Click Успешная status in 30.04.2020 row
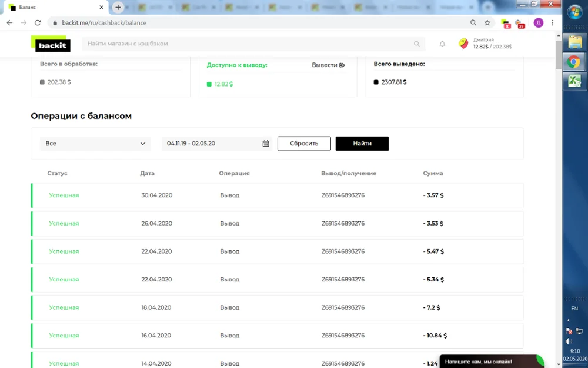Screen dimensions: 588x368 coord(64,195)
